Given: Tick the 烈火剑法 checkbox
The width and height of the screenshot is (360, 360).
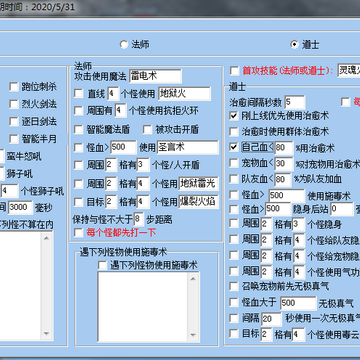Looking at the screenshot, I should tap(14, 104).
